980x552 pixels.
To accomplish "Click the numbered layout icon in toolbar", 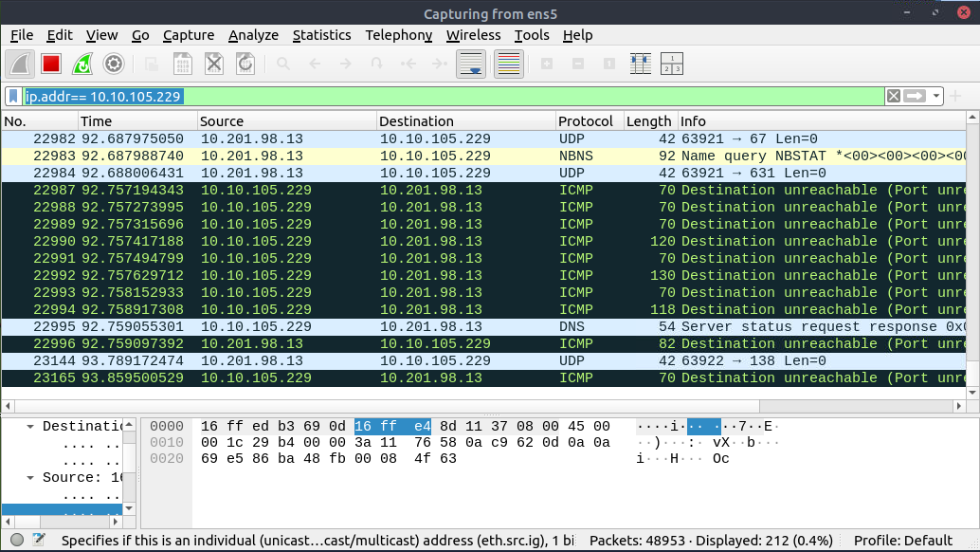I will (x=672, y=64).
